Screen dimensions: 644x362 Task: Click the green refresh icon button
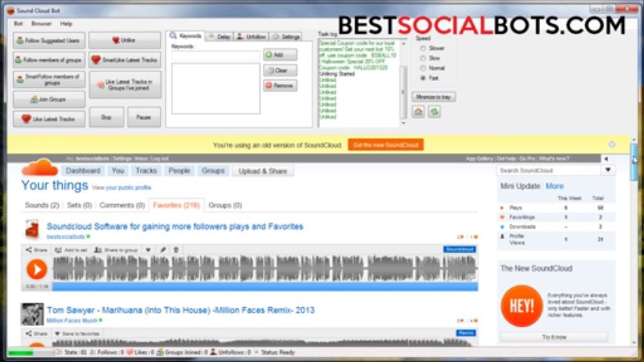coord(434,112)
